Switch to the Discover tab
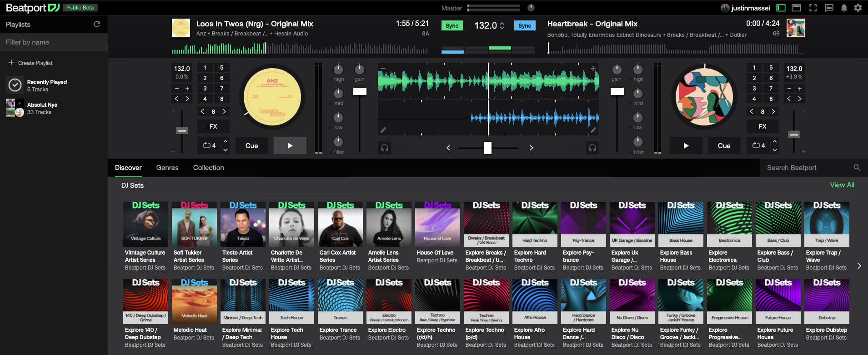This screenshot has height=355, width=868. (x=128, y=168)
